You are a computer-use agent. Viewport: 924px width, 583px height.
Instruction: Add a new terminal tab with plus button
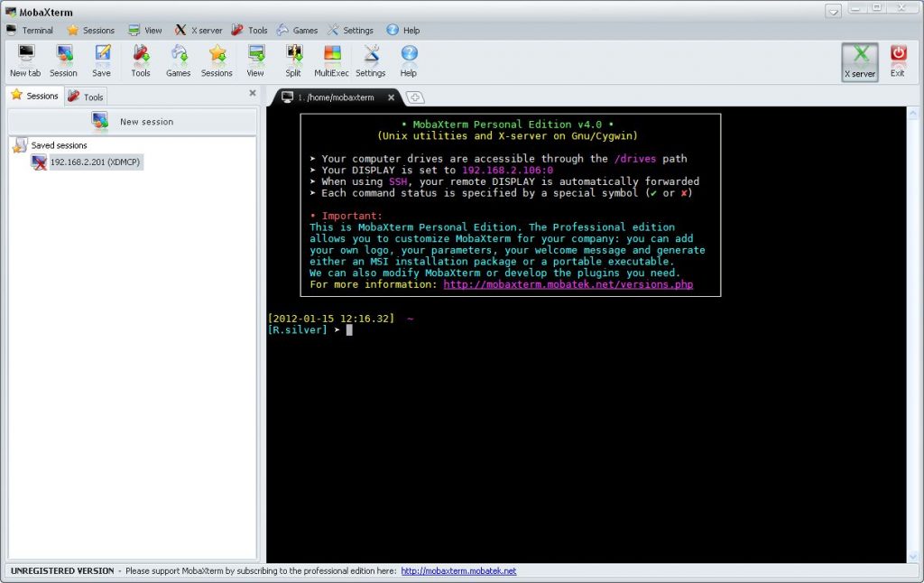tap(415, 97)
